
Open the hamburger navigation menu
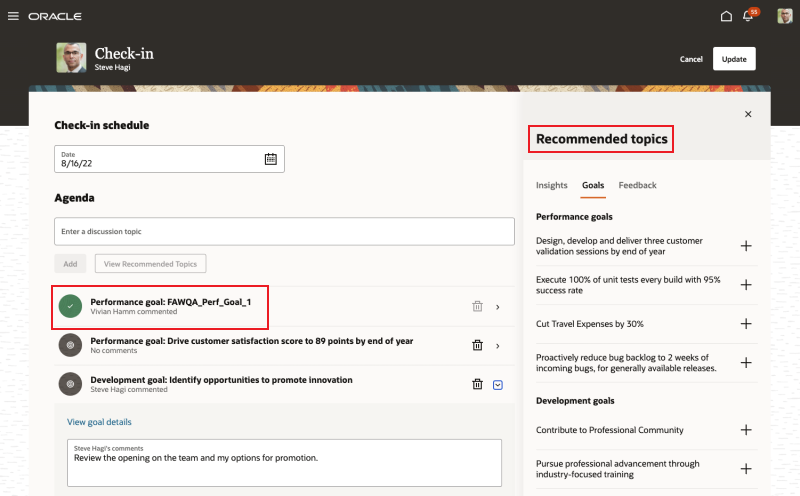pos(13,16)
